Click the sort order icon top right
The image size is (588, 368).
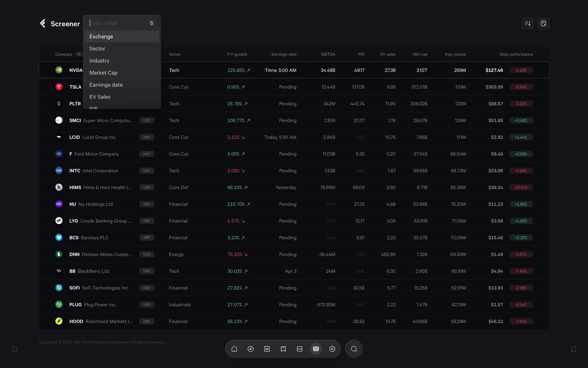coord(528,23)
